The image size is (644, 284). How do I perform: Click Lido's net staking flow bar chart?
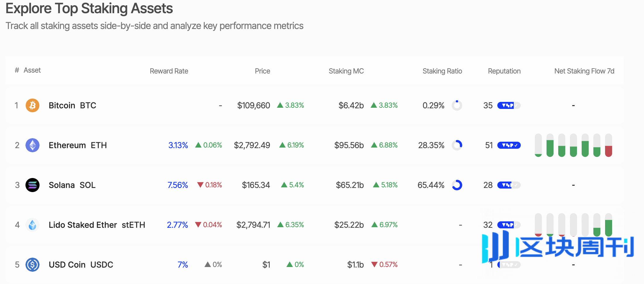573,224
